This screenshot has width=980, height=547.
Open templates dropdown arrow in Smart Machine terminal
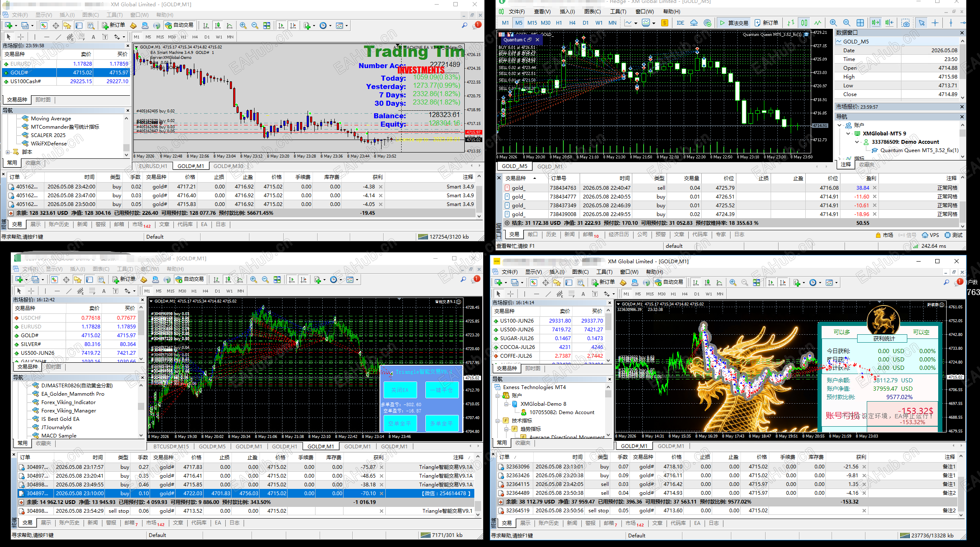click(346, 26)
